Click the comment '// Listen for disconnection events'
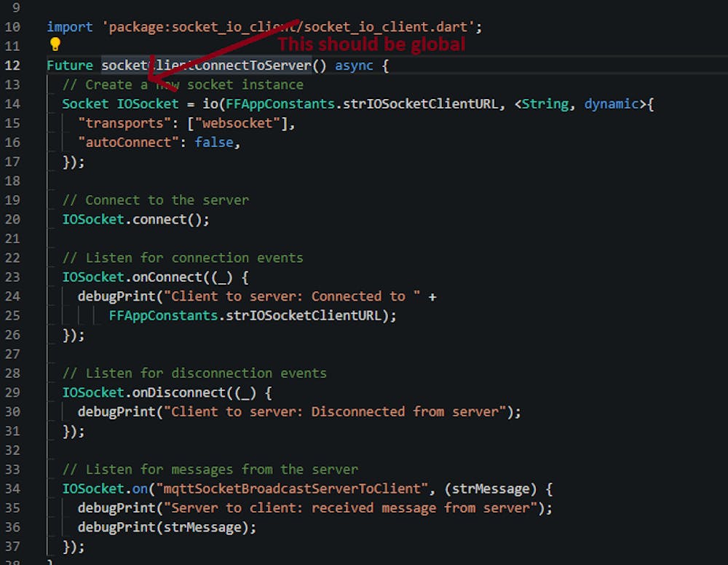Screen dimensions: 728x565 point(194,374)
